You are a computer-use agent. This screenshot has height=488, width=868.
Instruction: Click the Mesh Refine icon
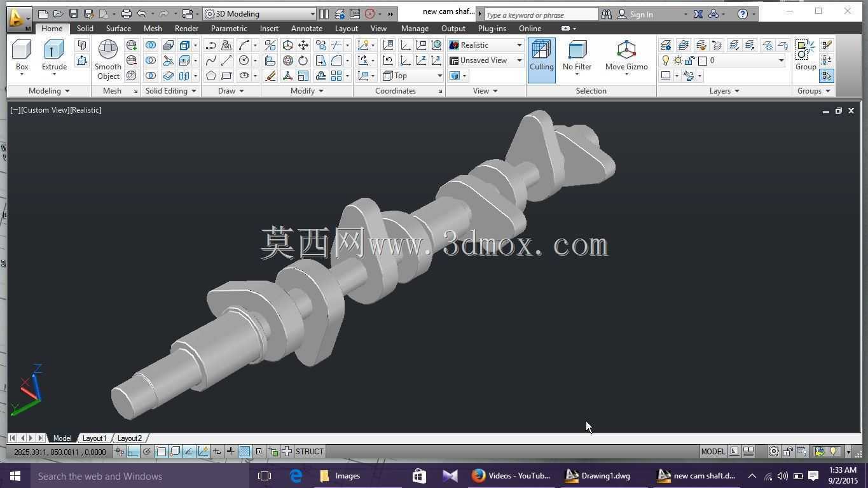click(x=132, y=76)
